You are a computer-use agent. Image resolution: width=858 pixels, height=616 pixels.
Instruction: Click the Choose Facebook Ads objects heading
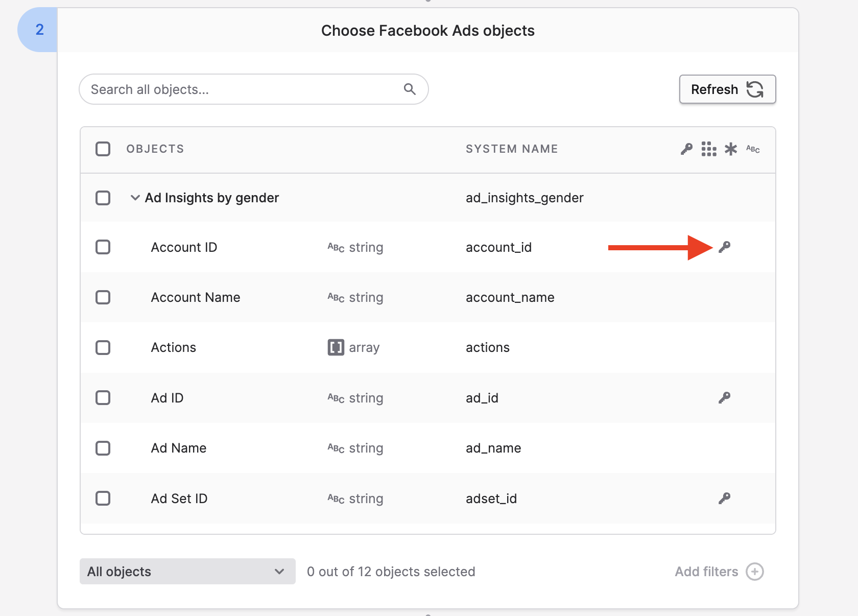[x=428, y=31]
